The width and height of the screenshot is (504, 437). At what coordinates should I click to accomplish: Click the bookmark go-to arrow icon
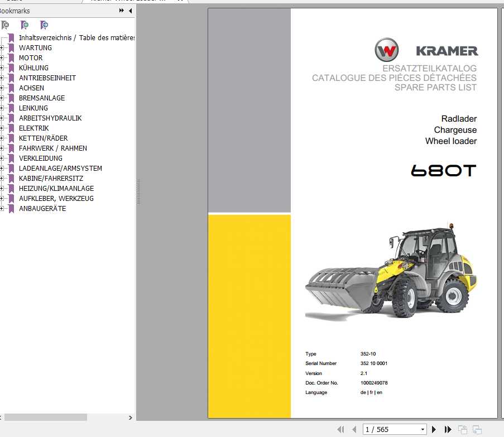pos(44,25)
